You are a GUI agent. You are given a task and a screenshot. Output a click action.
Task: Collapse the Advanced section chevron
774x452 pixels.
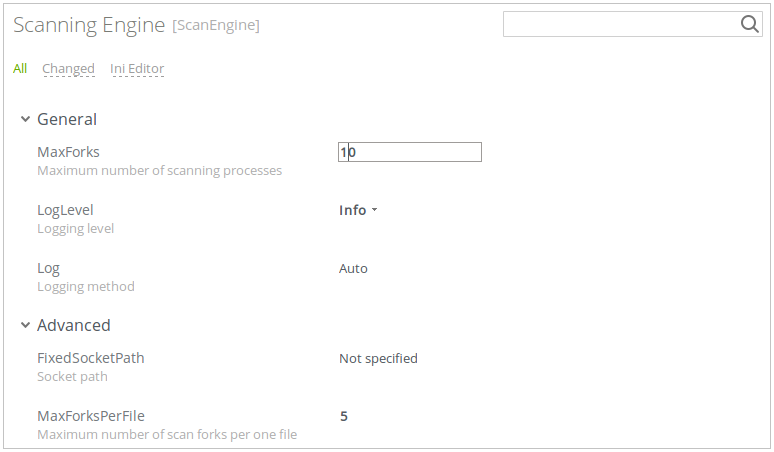[x=25, y=326]
